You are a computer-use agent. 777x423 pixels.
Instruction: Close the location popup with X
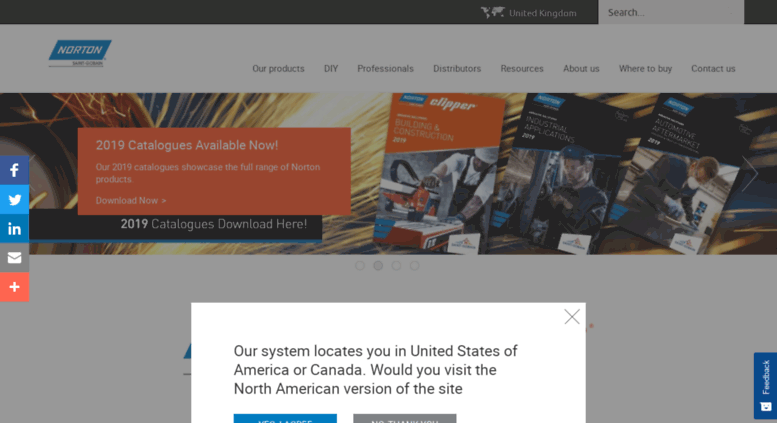pos(572,317)
